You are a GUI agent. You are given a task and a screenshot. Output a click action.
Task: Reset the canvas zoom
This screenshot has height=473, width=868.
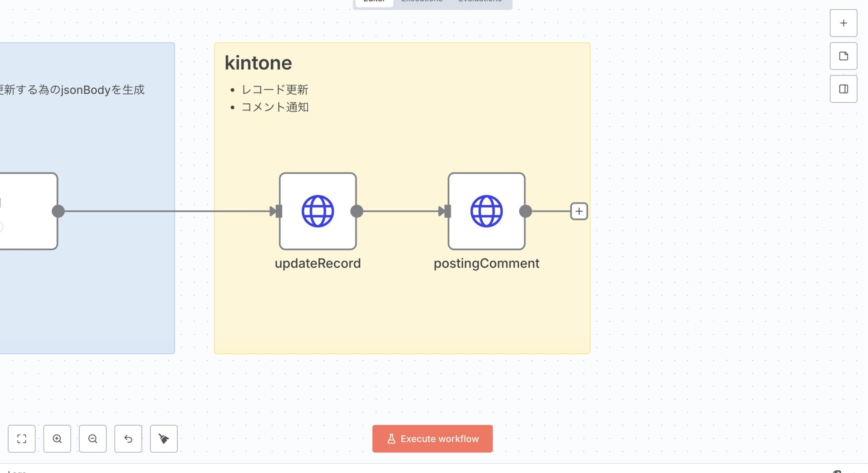click(x=128, y=439)
